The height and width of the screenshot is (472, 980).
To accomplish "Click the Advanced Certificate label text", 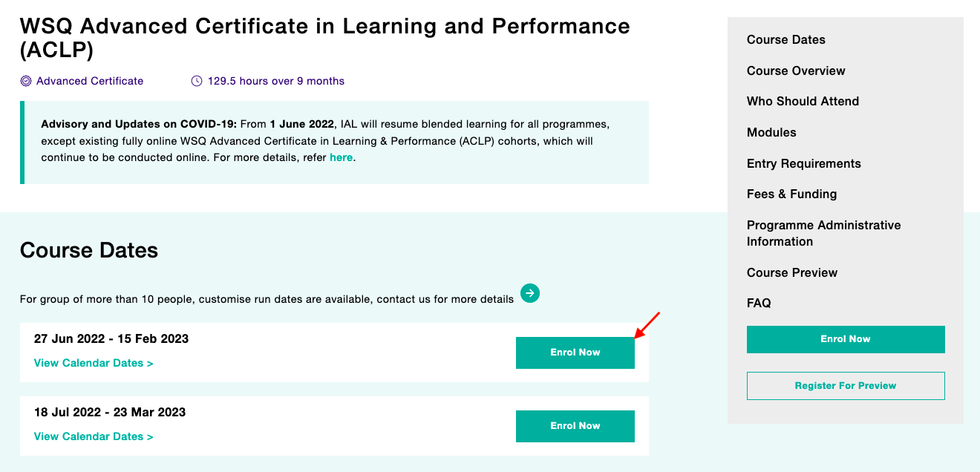I will (x=90, y=81).
